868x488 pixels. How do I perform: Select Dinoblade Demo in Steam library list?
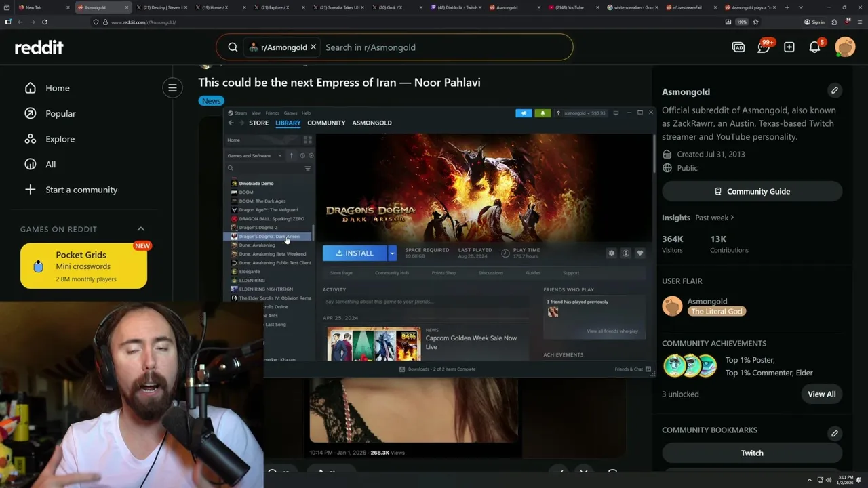click(256, 184)
